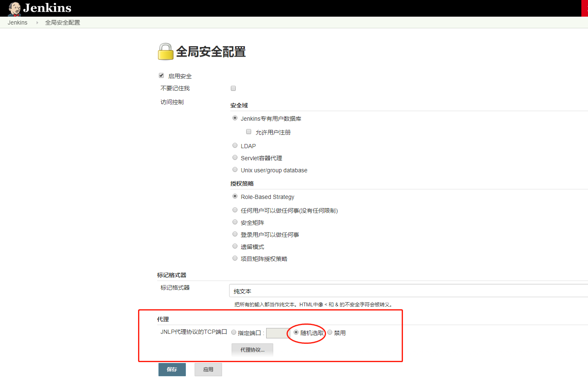Select the 禁用 port radio button
The height and width of the screenshot is (380, 588).
click(330, 332)
